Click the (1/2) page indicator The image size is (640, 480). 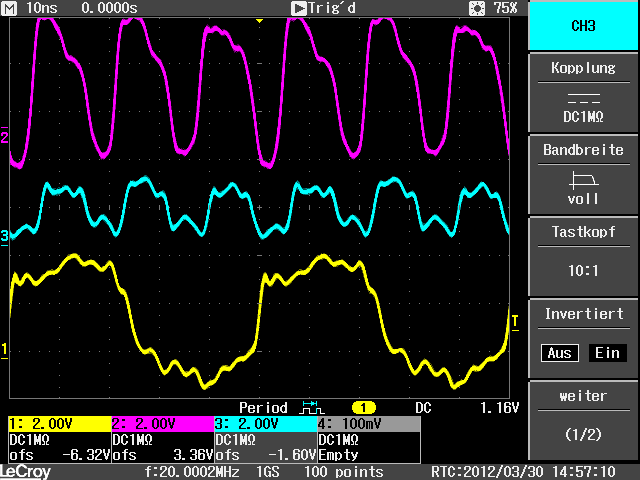coord(583,434)
